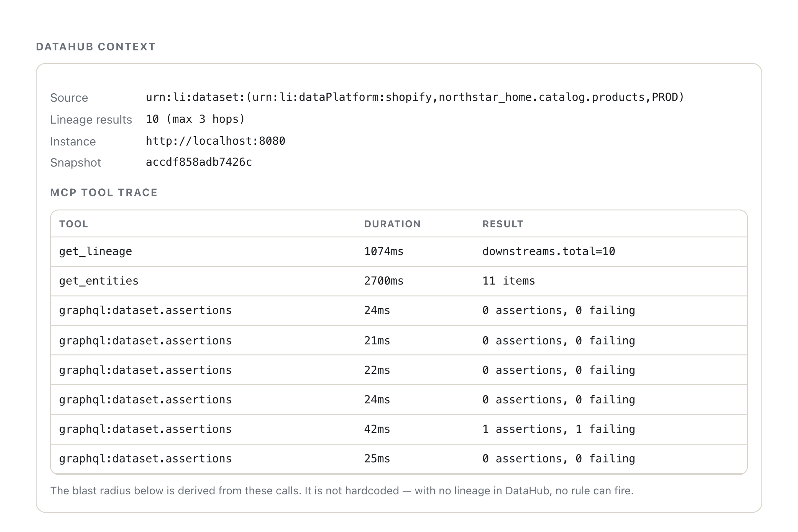Click the MCP TOOL TRACE heading
The width and height of the screenshot is (798, 532).
[x=104, y=193]
